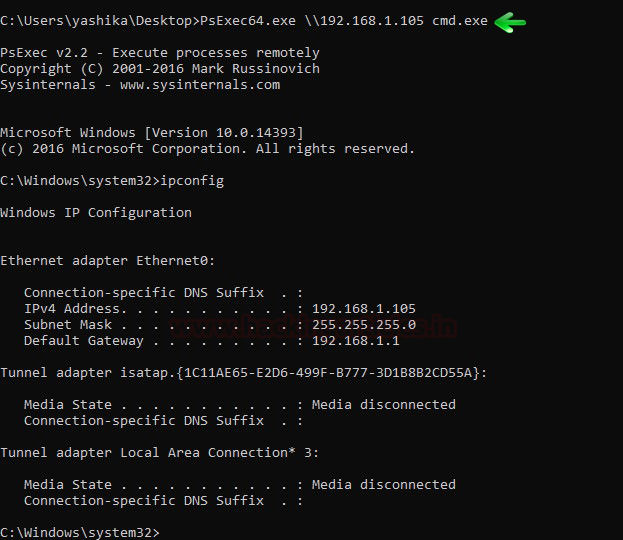Click the green arrow icon
623x540 pixels.
click(510, 22)
